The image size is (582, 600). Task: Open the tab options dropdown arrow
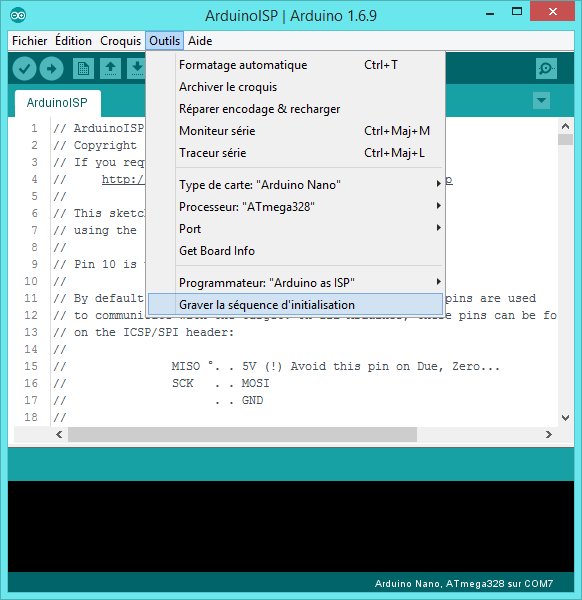click(541, 101)
